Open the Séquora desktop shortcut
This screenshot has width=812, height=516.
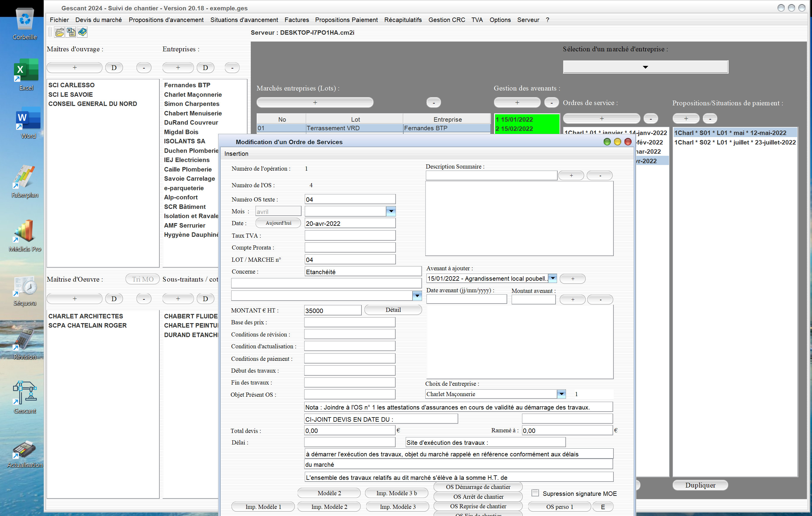click(25, 290)
